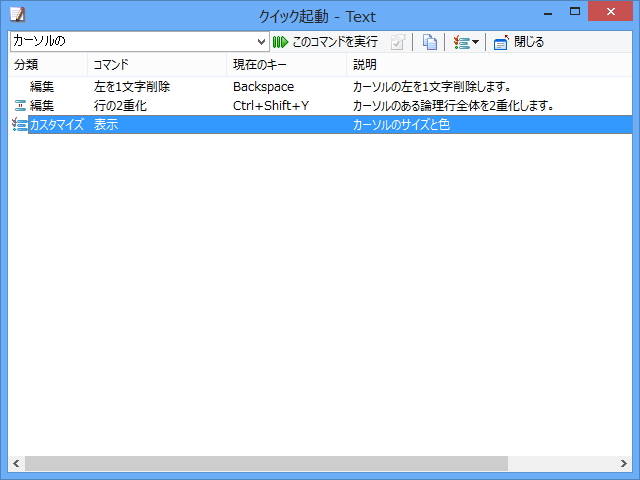The image size is (640, 480).
Task: Sort by the コマンド column header
Action: (157, 64)
